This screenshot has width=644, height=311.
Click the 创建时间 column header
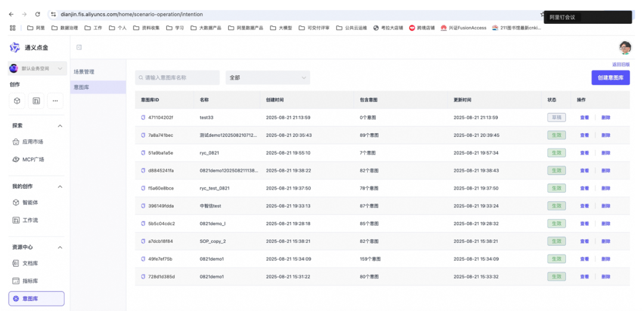(275, 100)
